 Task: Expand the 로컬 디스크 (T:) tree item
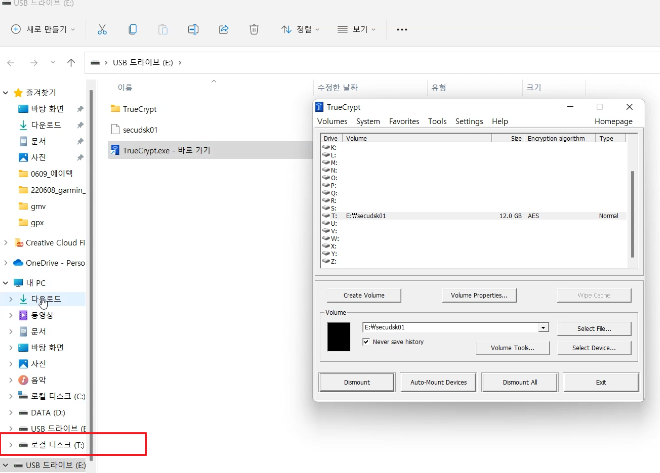point(11,445)
